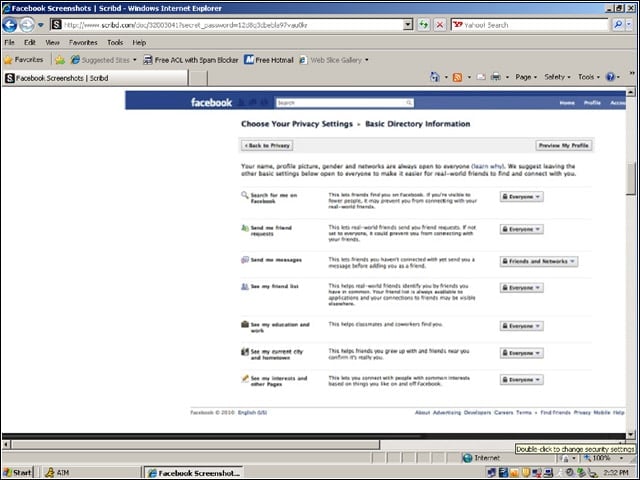Open the Page menu in command bar
The image size is (640, 480).
coord(526,77)
